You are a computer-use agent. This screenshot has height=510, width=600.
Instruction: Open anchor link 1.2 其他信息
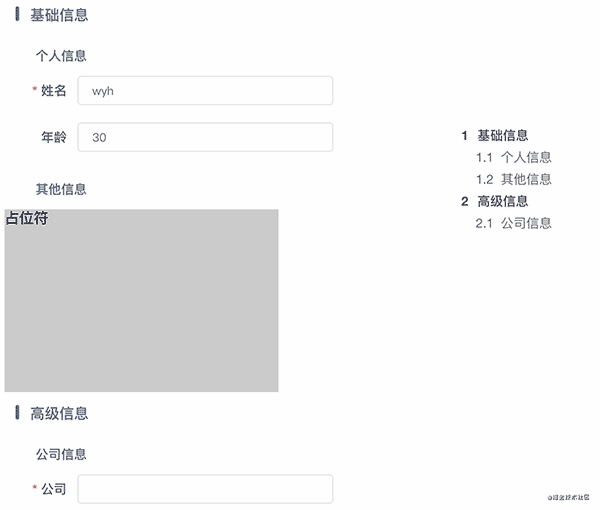coord(514,179)
